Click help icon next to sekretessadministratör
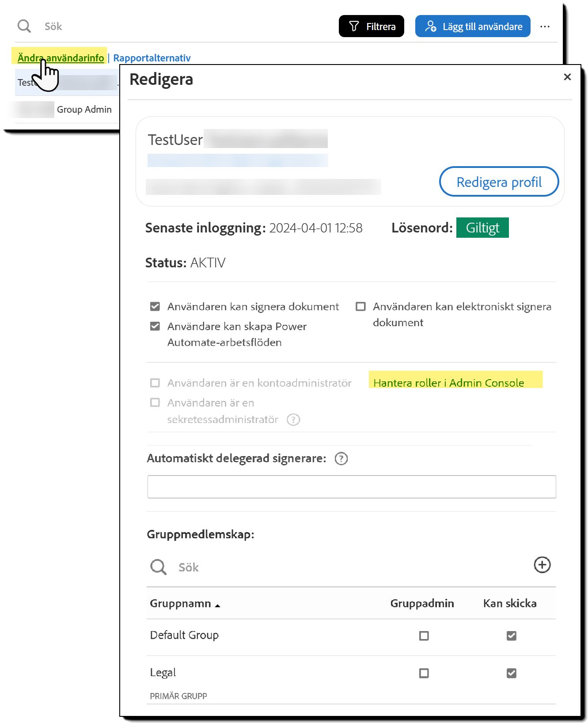The image size is (588, 723). pyautogui.click(x=293, y=419)
